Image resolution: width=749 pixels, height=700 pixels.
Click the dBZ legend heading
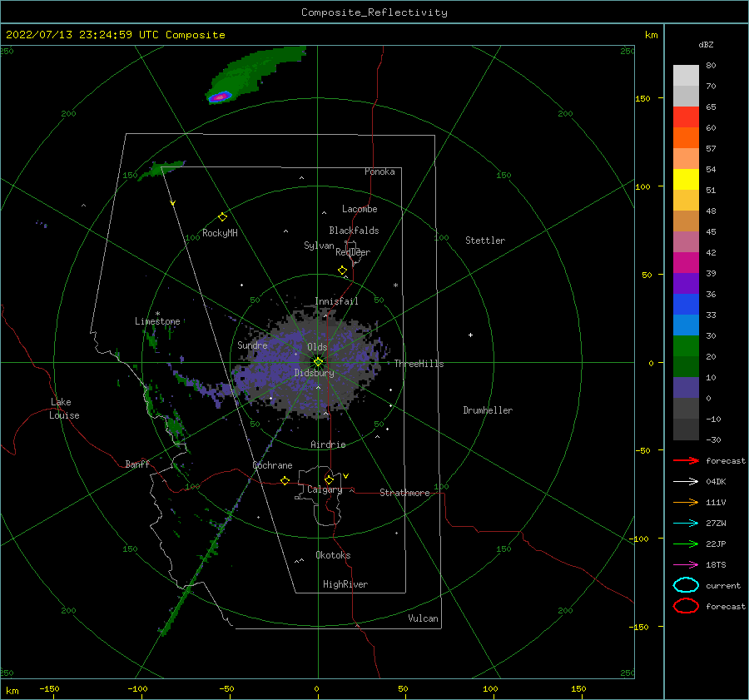pos(706,45)
